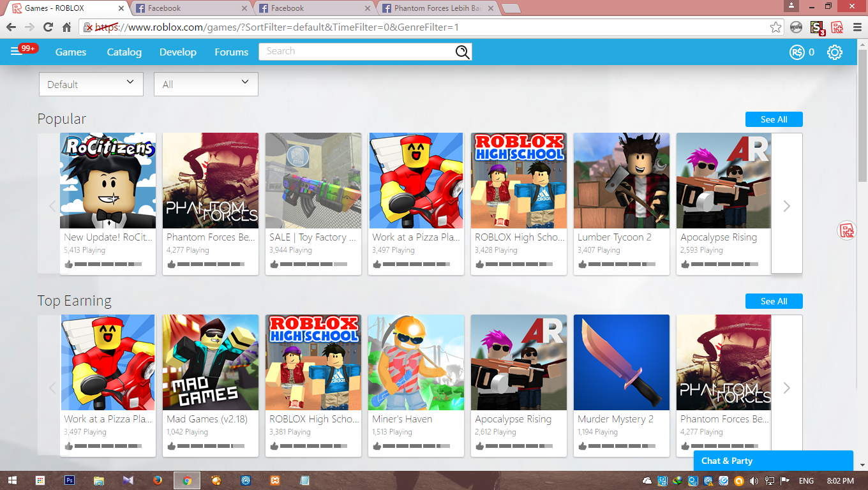Select the Games - ROBLOX tab
The height and width of the screenshot is (490, 868).
[x=67, y=8]
